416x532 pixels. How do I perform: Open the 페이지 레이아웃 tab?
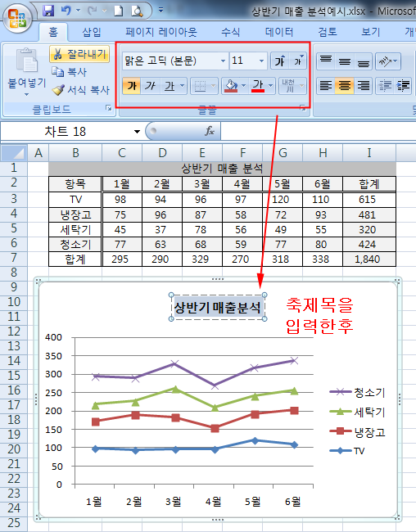pyautogui.click(x=161, y=32)
